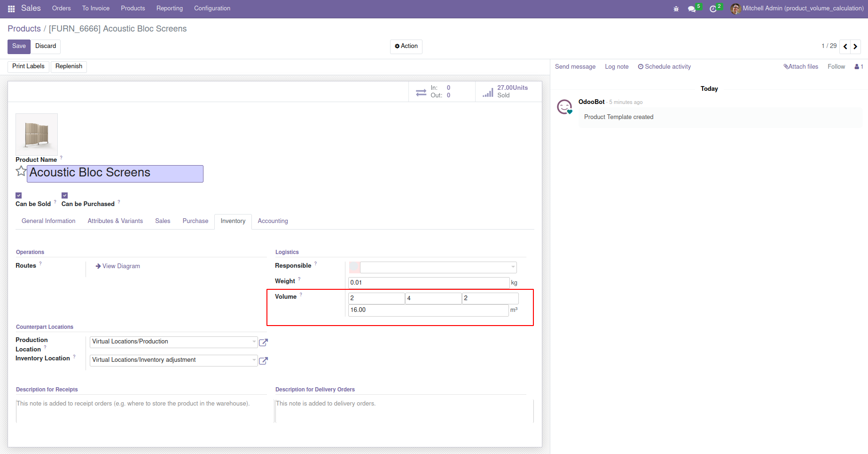The height and width of the screenshot is (454, 868).
Task: Open the apps grid menu icon
Action: [11, 8]
